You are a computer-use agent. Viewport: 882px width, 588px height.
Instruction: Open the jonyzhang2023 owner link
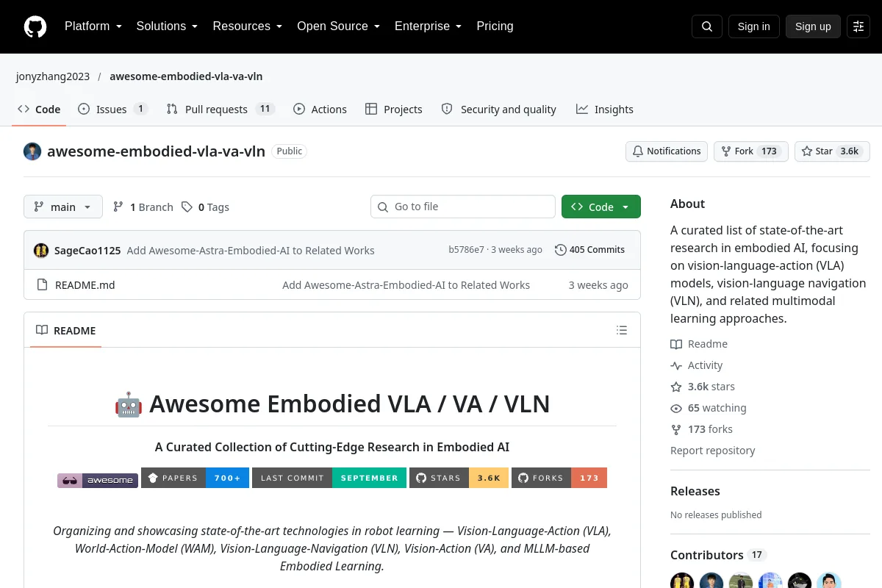coord(53,76)
